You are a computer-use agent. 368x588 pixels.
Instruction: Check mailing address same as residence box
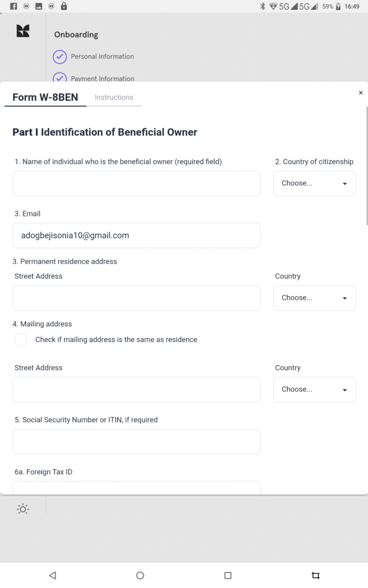pos(21,340)
